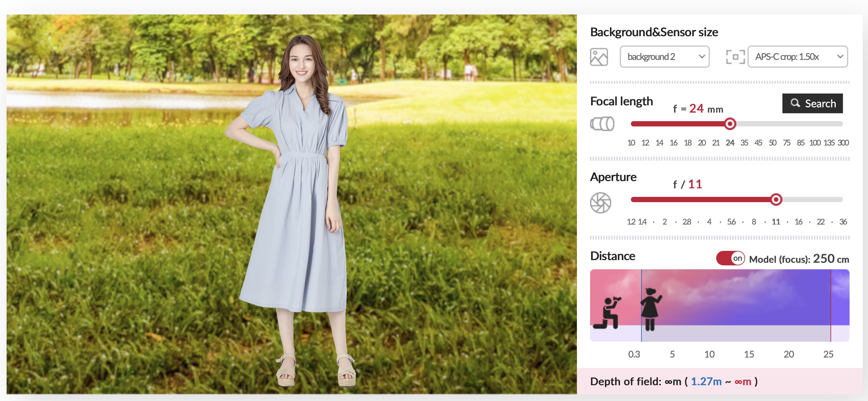Click the Search lens button

[x=812, y=103]
